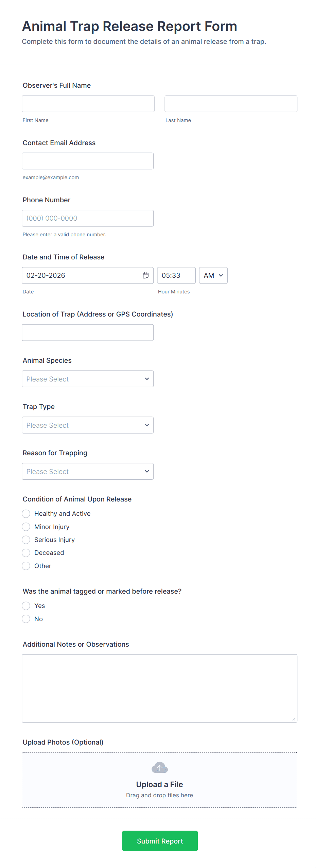This screenshot has height=868, width=316.
Task: Focus the Phone Number input
Action: (88, 218)
